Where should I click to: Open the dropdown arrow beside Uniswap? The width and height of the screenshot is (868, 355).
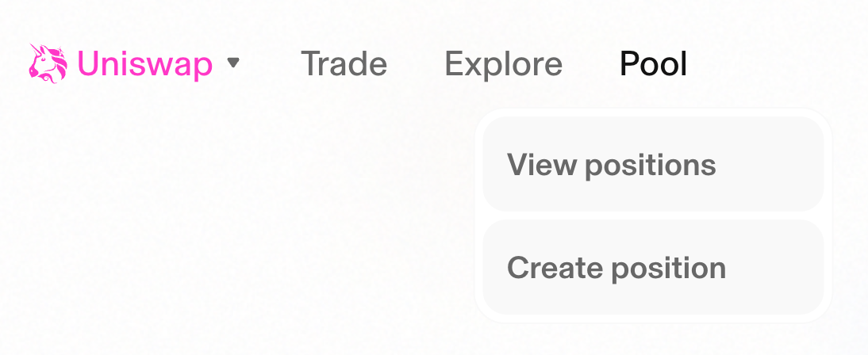tap(233, 63)
